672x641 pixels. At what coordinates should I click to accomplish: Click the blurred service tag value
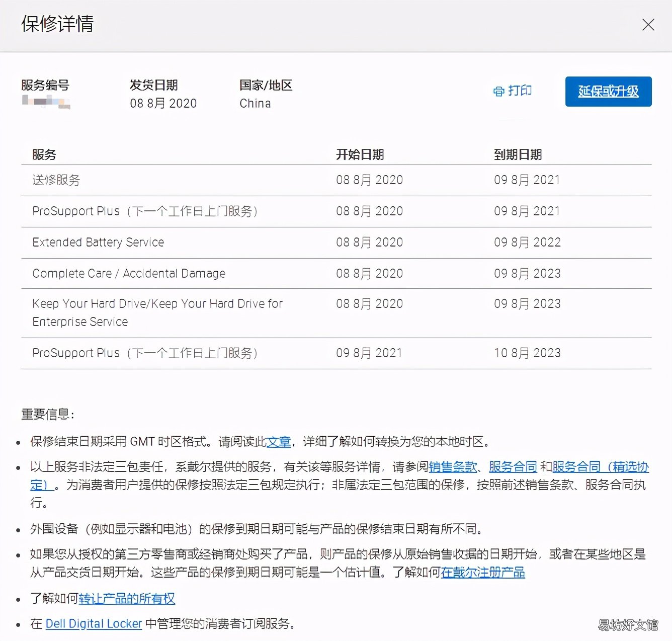point(46,102)
